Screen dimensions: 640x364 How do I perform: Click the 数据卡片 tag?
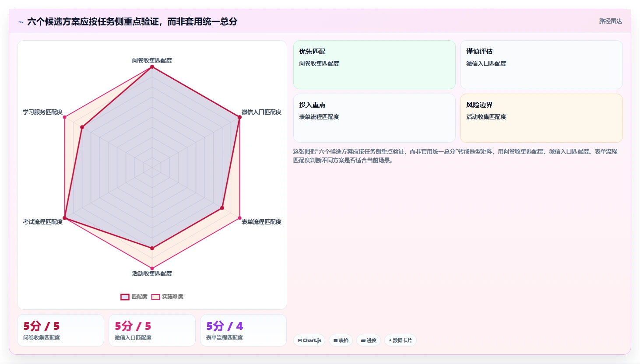point(401,340)
